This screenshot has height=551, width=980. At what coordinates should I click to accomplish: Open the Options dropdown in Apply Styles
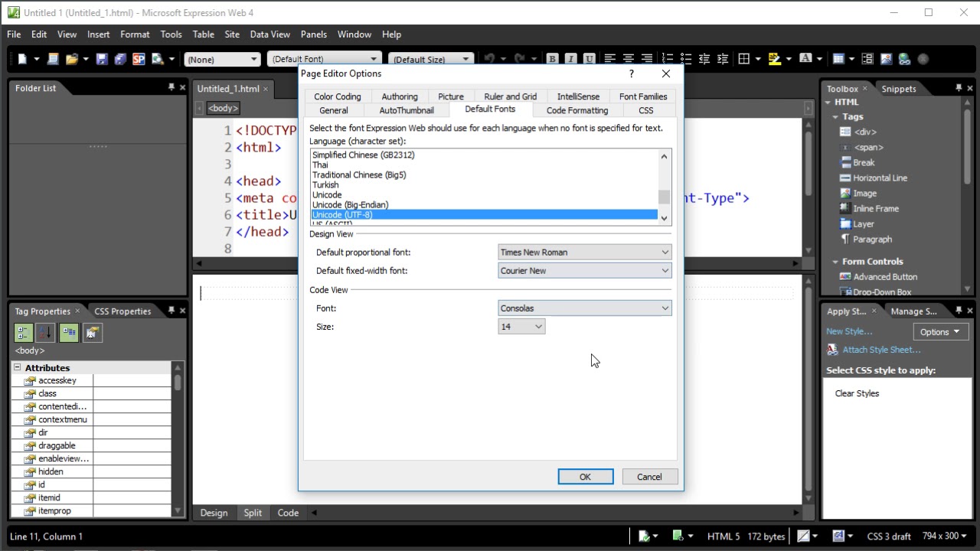[x=939, y=331]
